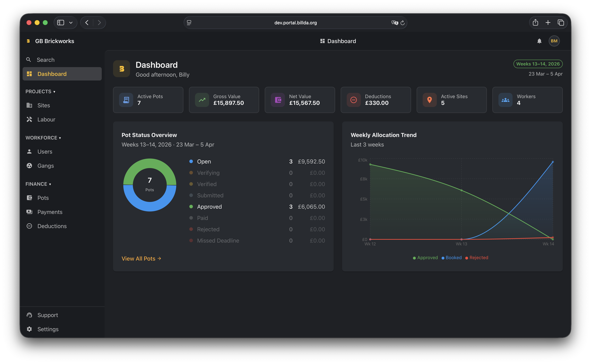This screenshot has width=591, height=364.
Task: Click the Deductions icon in the sidebar
Action: pyautogui.click(x=29, y=226)
